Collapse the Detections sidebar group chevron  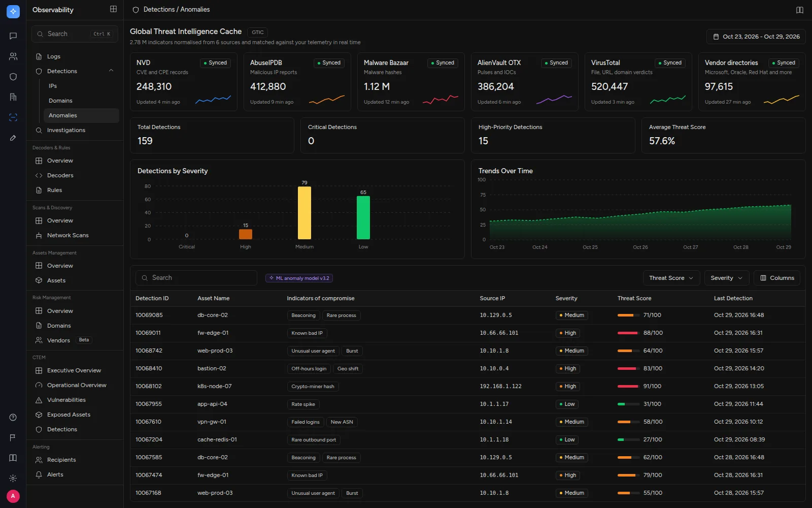coord(111,71)
